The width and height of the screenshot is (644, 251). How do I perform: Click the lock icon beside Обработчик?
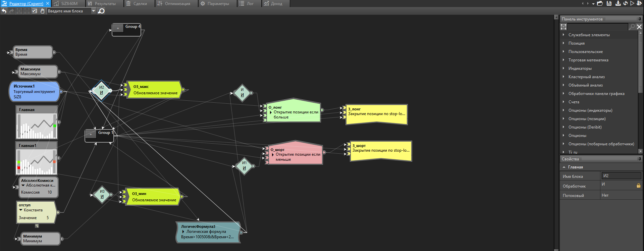coord(638,186)
